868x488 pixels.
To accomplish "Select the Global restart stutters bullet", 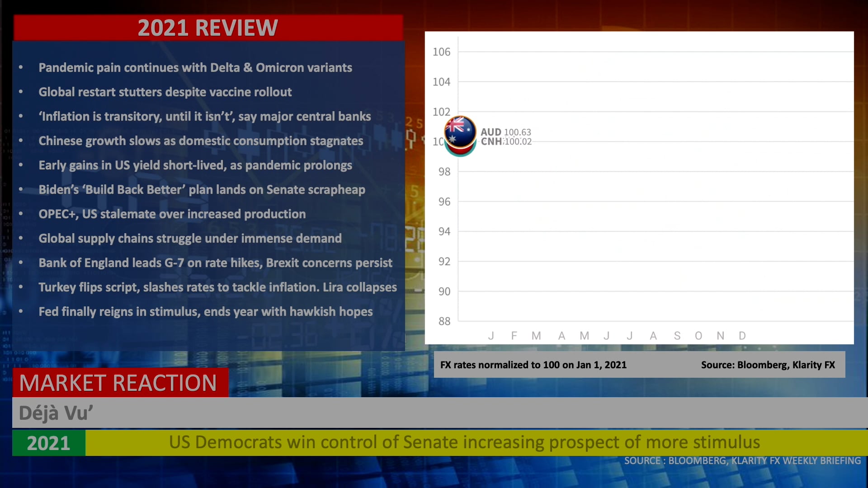I will pyautogui.click(x=165, y=92).
